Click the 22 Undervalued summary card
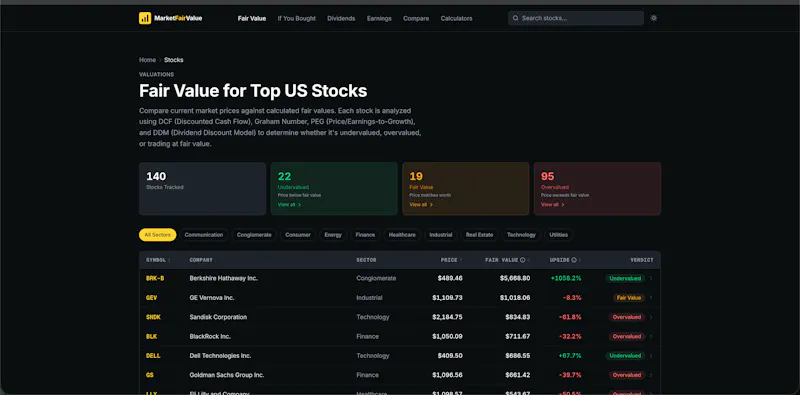Image resolution: width=800 pixels, height=395 pixels. 334,189
